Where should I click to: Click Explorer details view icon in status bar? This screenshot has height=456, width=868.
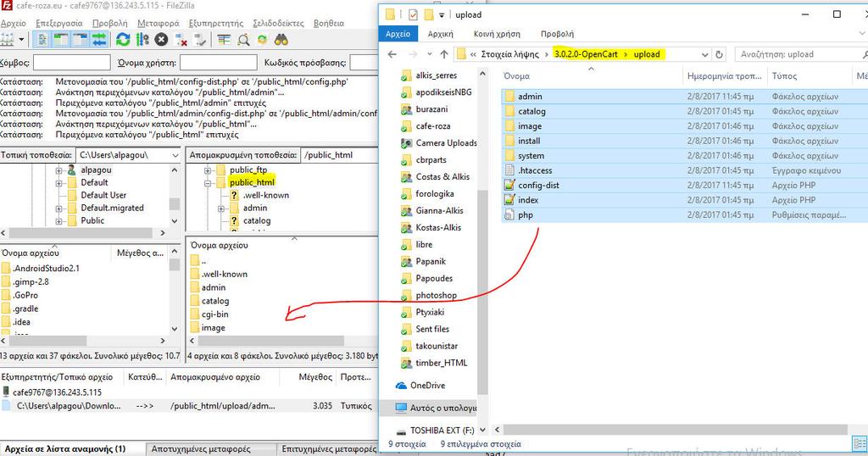click(860, 443)
